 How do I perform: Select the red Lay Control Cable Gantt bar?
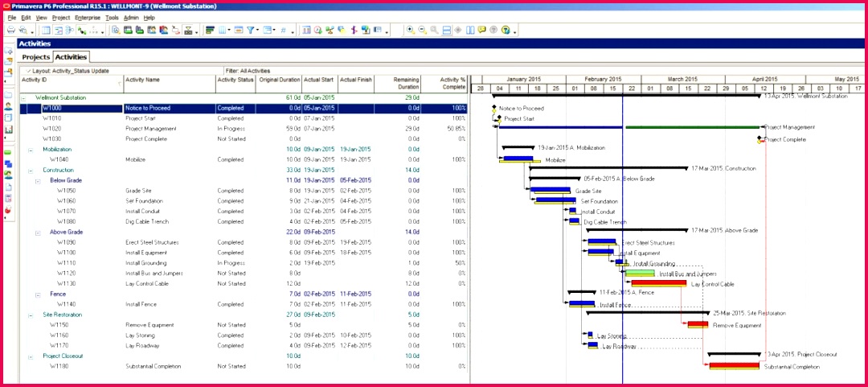659,283
